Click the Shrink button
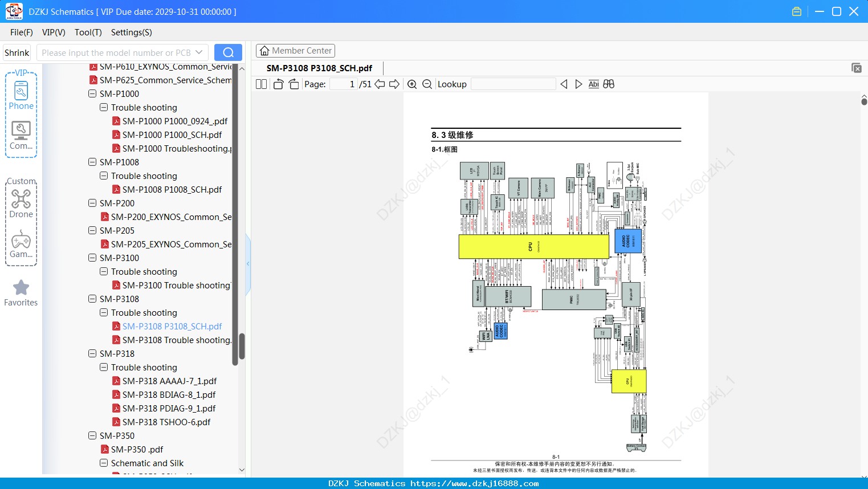Screen dimensions: 868x489 [x=17, y=52]
